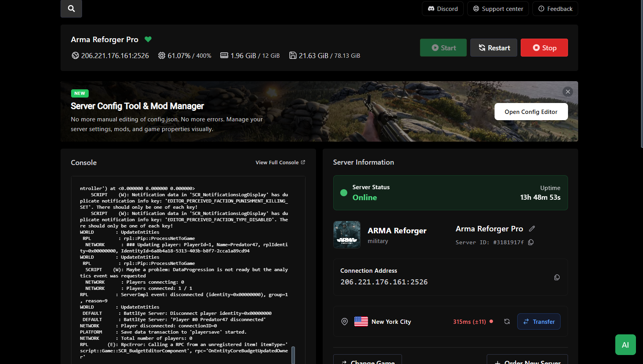
Task: Click the search magnifier icon
Action: (x=71, y=9)
